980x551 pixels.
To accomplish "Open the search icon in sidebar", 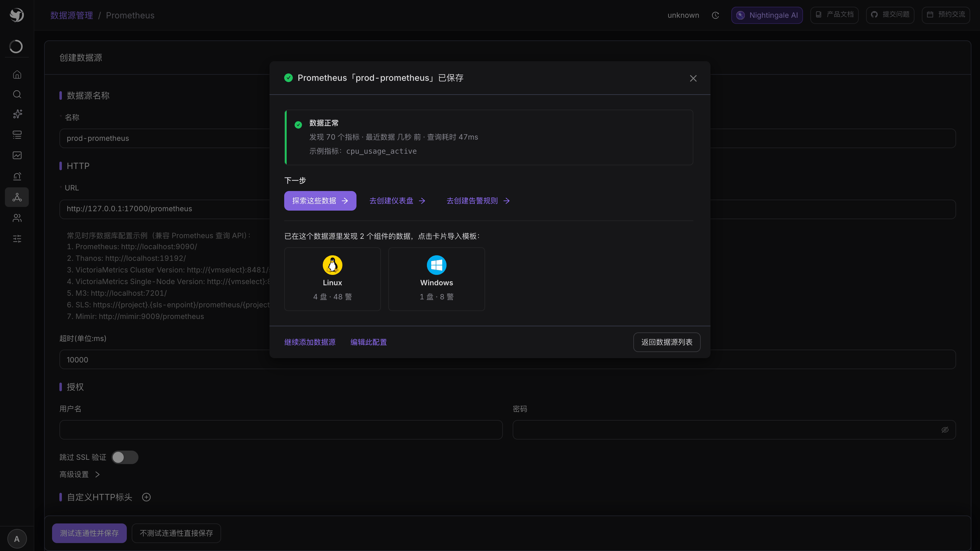I will (x=17, y=94).
